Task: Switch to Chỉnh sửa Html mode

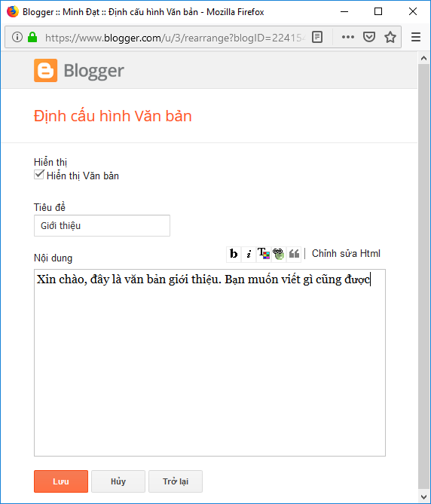Action: point(346,254)
